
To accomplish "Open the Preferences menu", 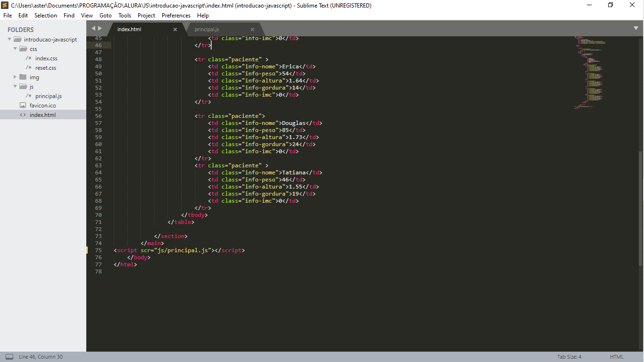I will 176,16.
